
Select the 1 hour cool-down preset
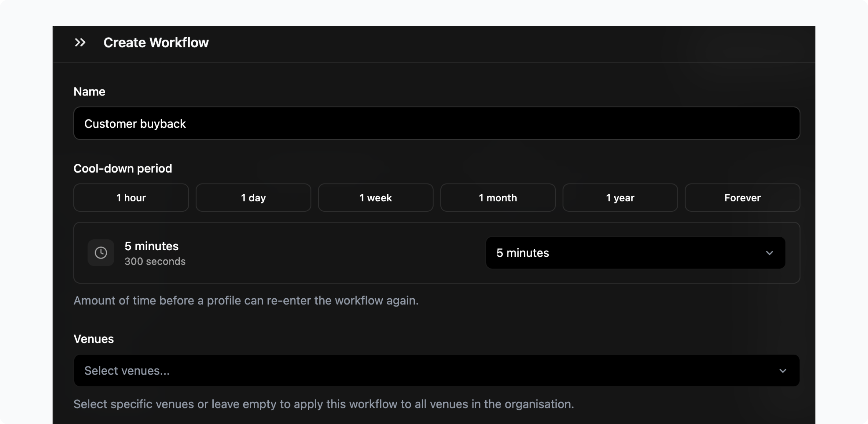(x=131, y=198)
